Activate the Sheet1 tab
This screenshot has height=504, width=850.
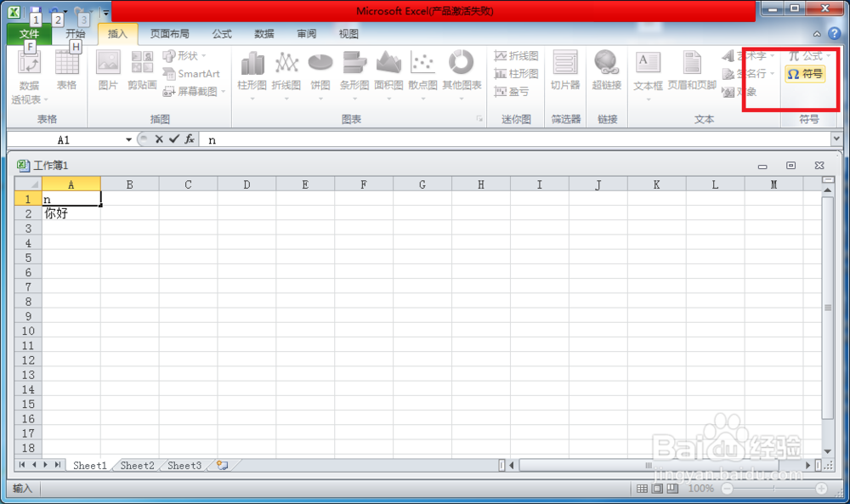click(x=90, y=466)
